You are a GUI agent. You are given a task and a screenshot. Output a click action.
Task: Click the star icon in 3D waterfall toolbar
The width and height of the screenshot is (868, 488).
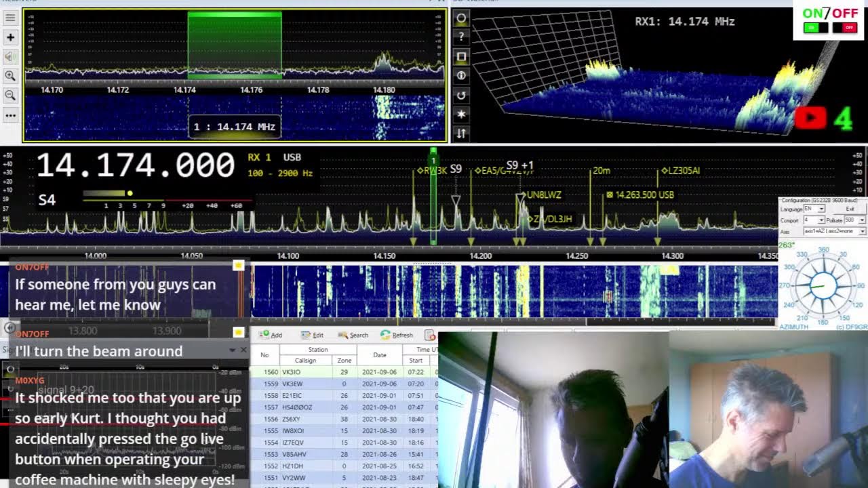461,115
